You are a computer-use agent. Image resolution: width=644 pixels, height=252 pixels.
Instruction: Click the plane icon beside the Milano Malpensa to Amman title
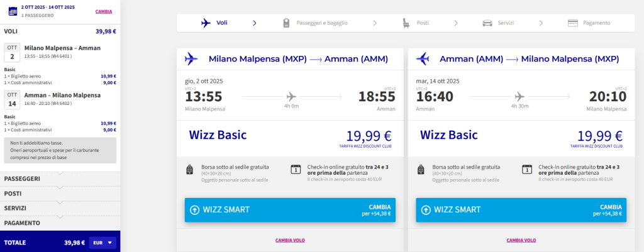tap(191, 59)
